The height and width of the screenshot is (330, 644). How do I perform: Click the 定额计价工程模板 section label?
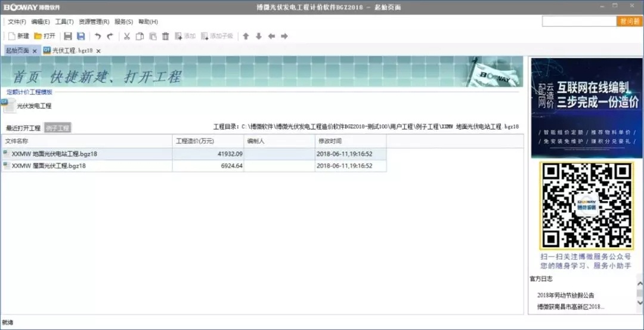30,92
